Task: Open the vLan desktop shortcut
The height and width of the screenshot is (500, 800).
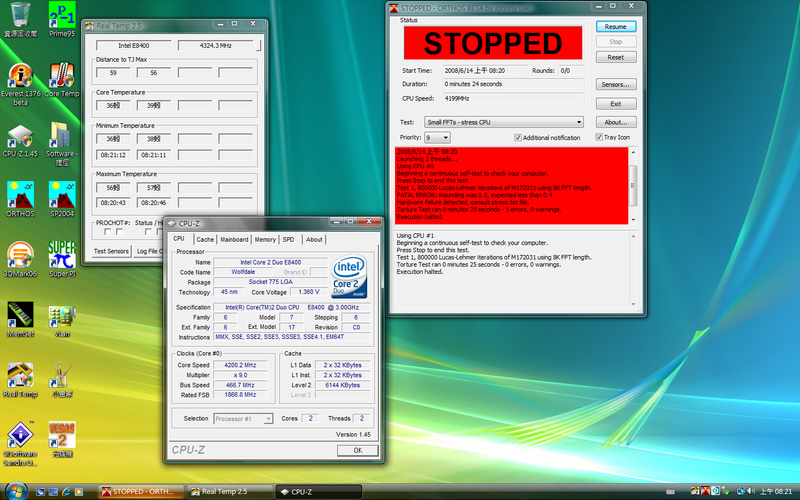Action: tap(62, 320)
